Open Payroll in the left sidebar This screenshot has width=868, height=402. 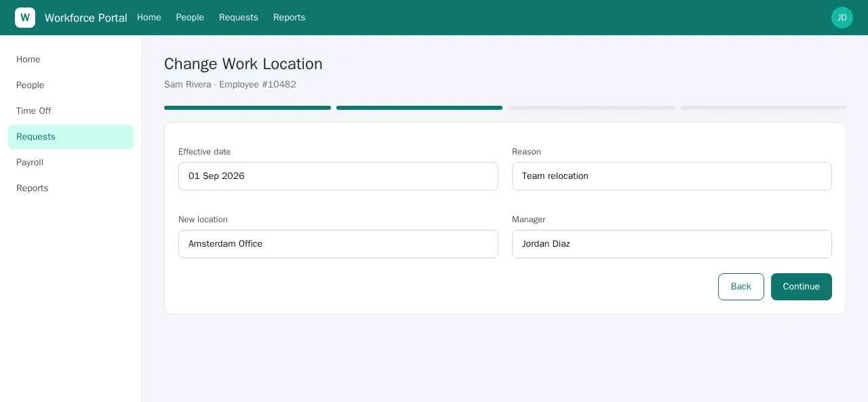(x=71, y=163)
